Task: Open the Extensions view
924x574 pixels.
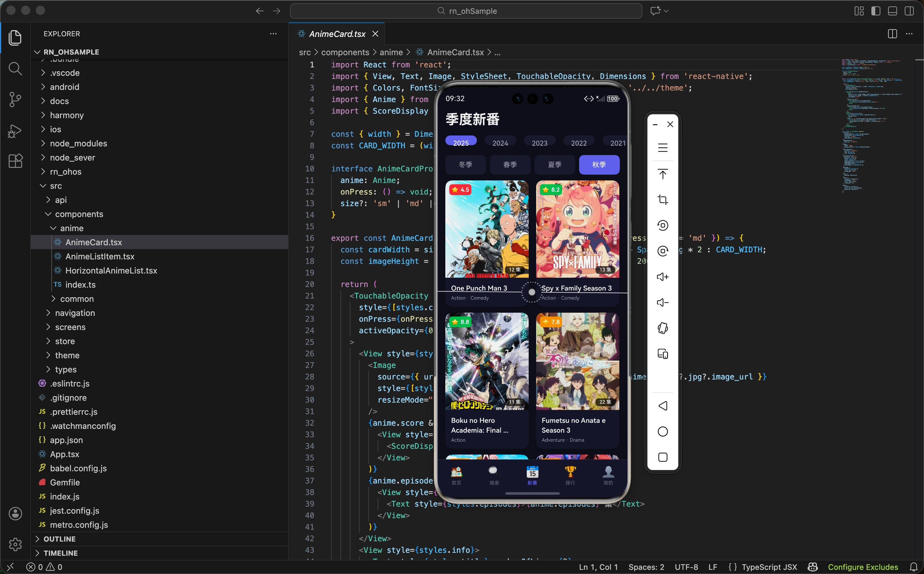Action: tap(15, 161)
